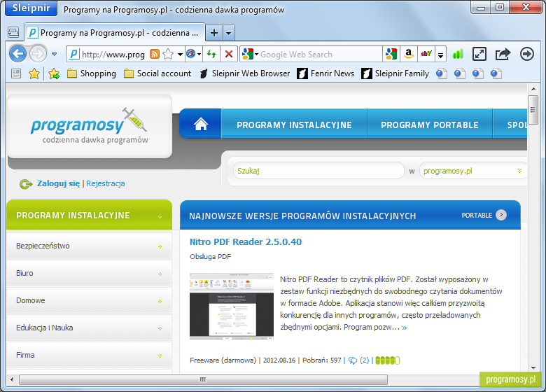
Task: Open address bar history dropdown
Action: coord(180,55)
